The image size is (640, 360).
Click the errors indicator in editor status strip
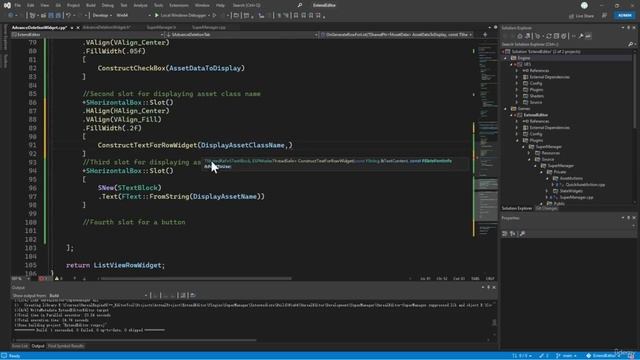[43, 279]
